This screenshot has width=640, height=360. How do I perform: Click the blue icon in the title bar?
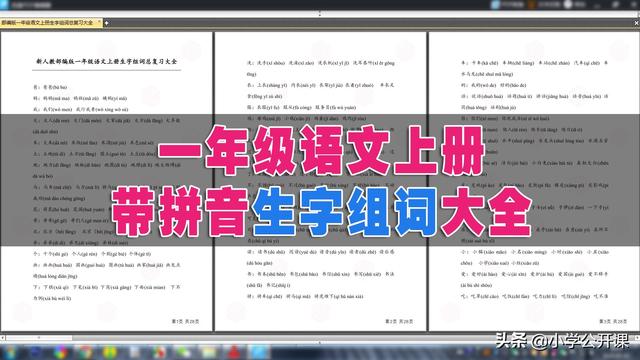pyautogui.click(x=496, y=4)
